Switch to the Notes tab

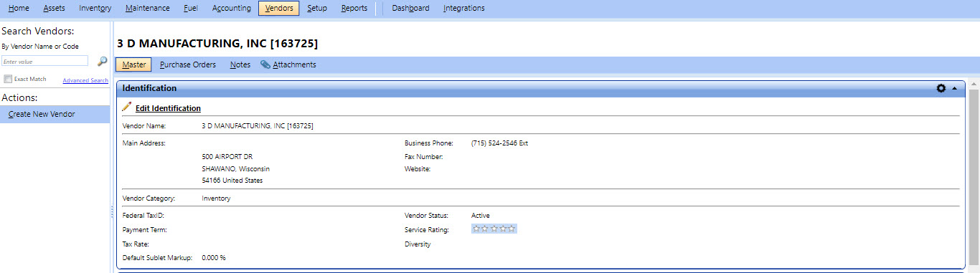240,64
